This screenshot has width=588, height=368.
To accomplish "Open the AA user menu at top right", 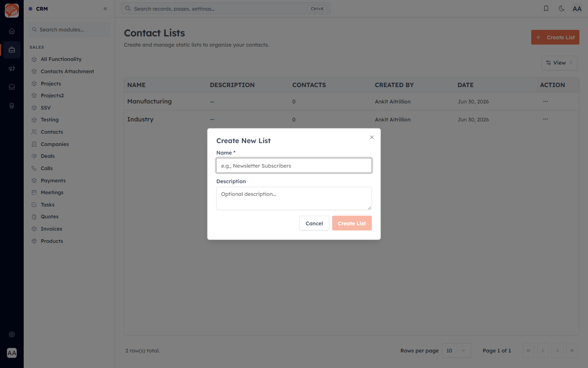I will click(577, 9).
